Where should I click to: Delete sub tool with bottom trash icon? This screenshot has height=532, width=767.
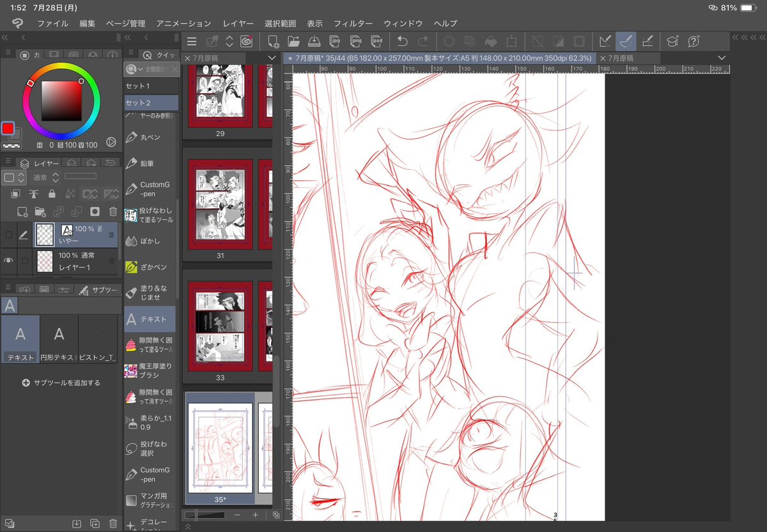[x=112, y=524]
